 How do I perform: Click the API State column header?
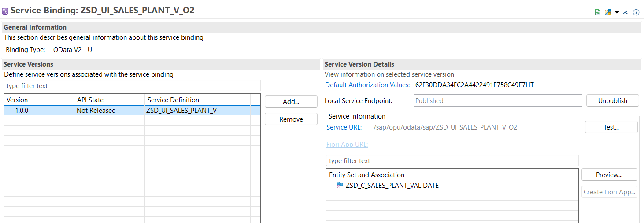coord(109,100)
